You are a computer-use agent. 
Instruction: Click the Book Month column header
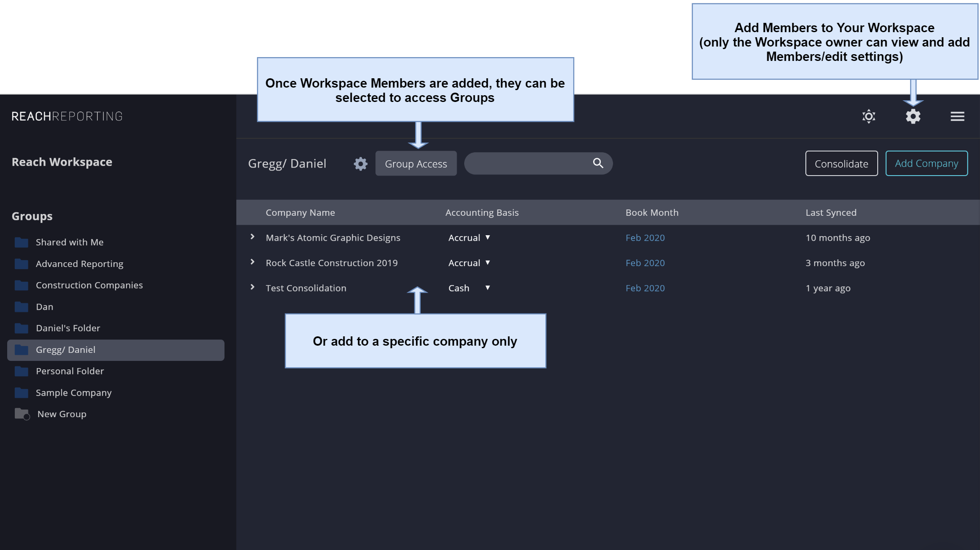tap(652, 212)
